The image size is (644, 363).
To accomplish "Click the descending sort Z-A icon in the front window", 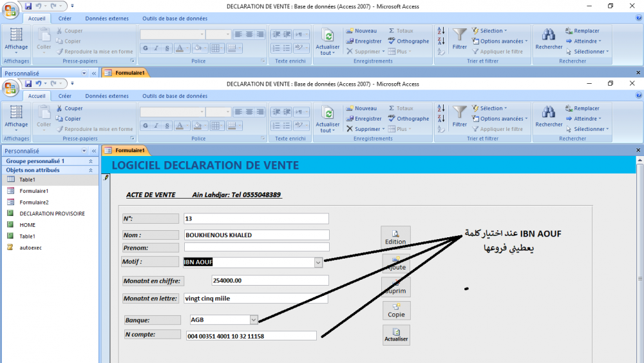I will click(441, 119).
